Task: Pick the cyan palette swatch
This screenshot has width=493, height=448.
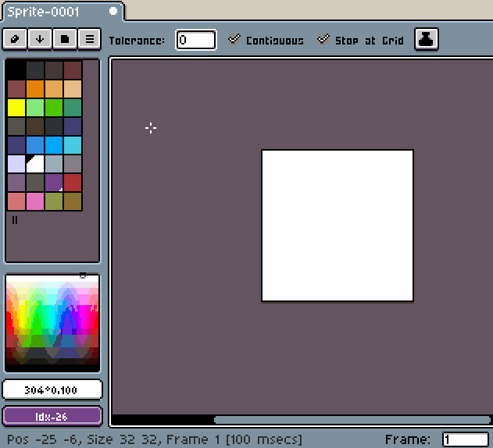Action: coord(73,145)
